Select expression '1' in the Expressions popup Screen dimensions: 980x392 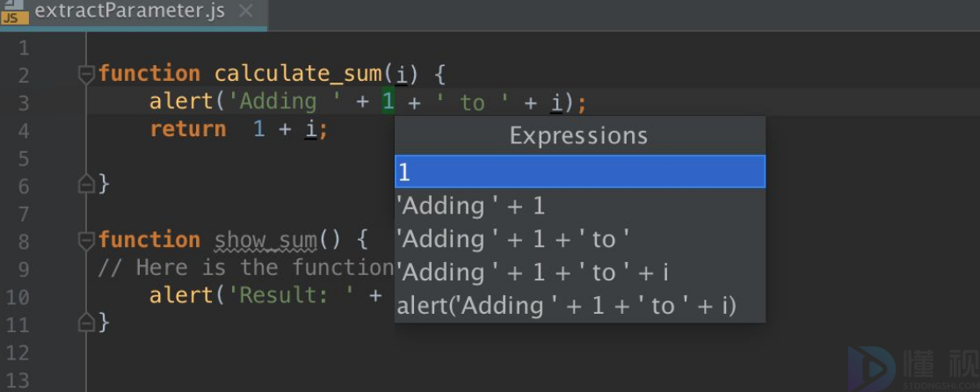pos(579,172)
